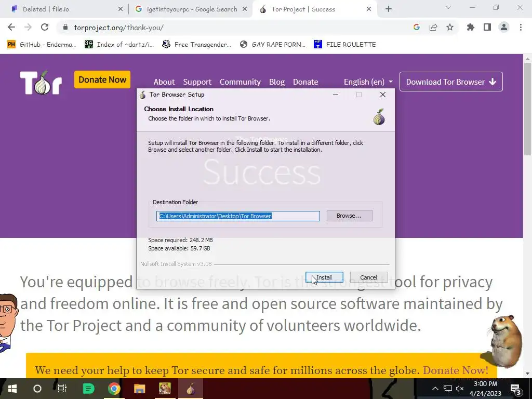Click the Donate Now yellow button
This screenshot has width=532, height=399.
102,79
